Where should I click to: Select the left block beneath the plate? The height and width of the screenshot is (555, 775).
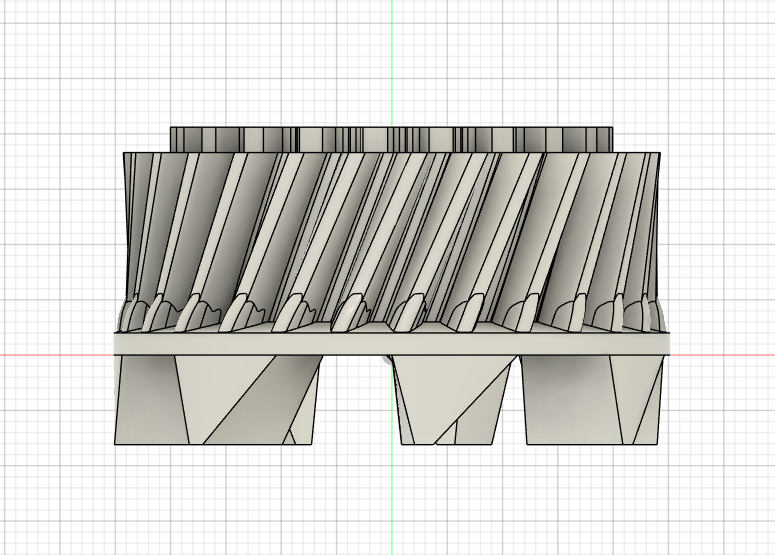[217, 399]
